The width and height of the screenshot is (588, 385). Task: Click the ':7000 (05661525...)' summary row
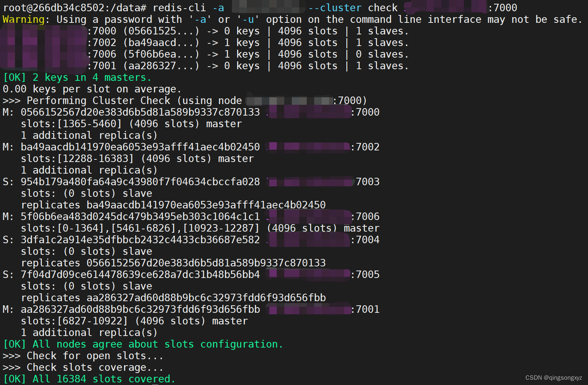[248, 31]
